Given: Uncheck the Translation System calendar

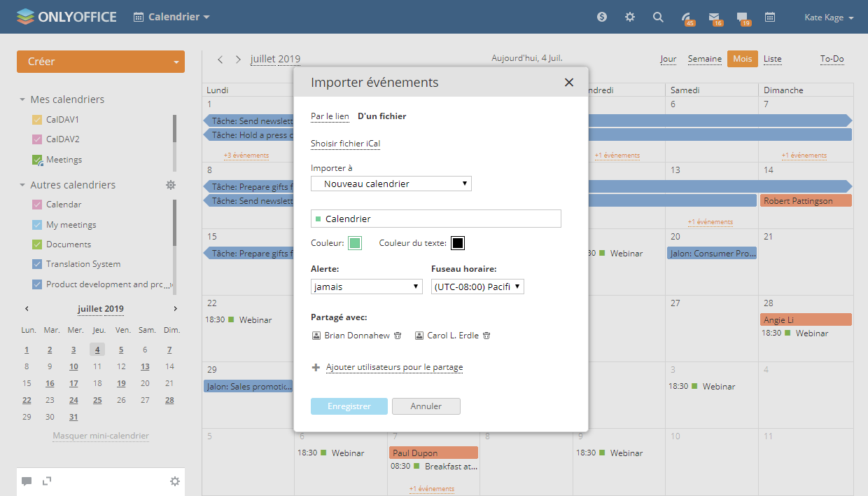Looking at the screenshot, I should (38, 264).
